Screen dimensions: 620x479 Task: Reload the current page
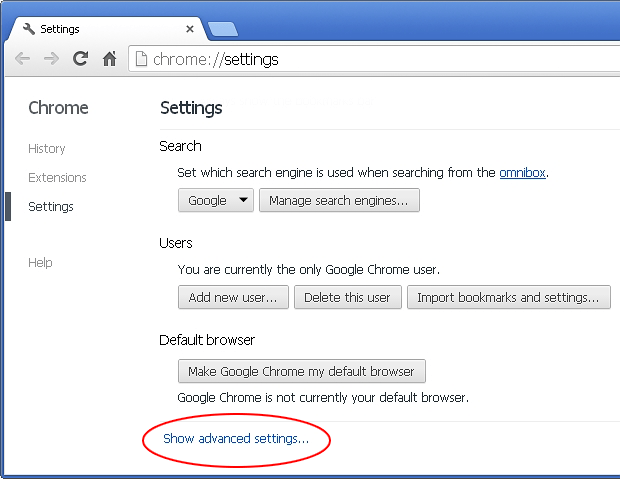[81, 59]
